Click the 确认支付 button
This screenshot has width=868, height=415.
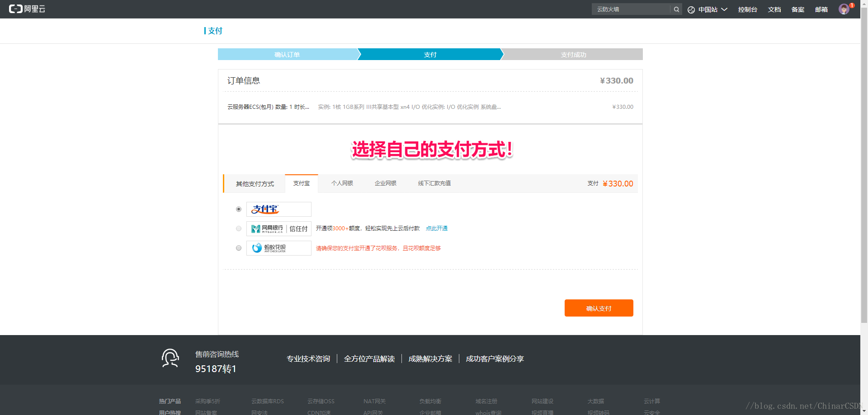click(599, 308)
